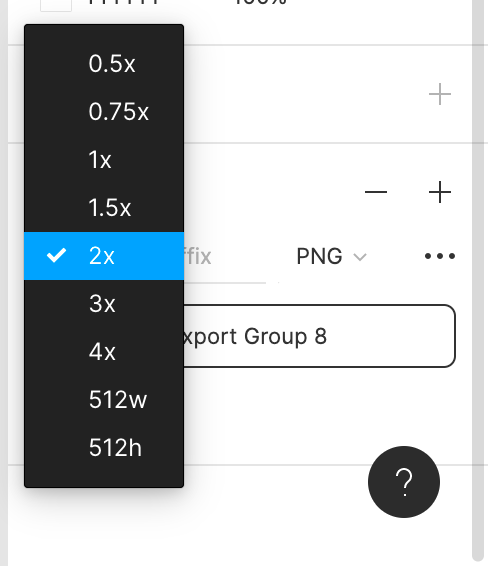Click the suffix input field

point(225,257)
